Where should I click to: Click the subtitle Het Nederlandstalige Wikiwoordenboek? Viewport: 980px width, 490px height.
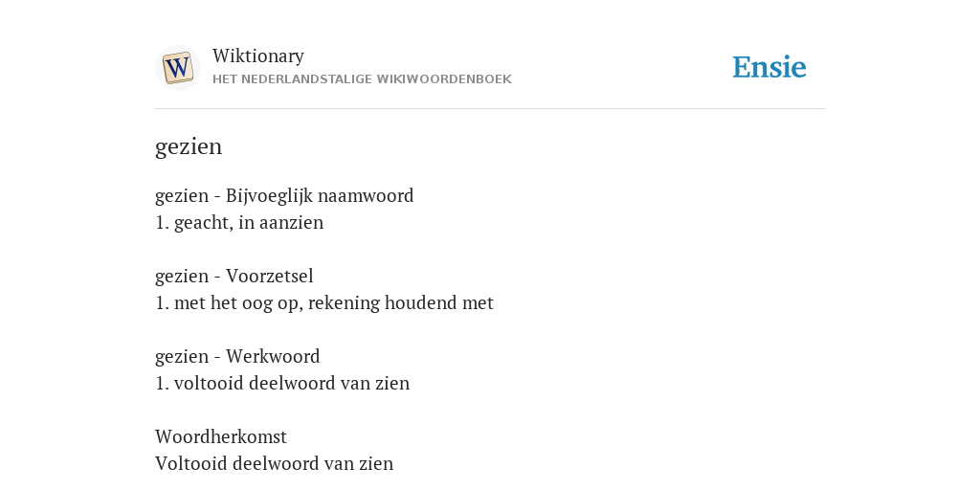pyautogui.click(x=362, y=79)
